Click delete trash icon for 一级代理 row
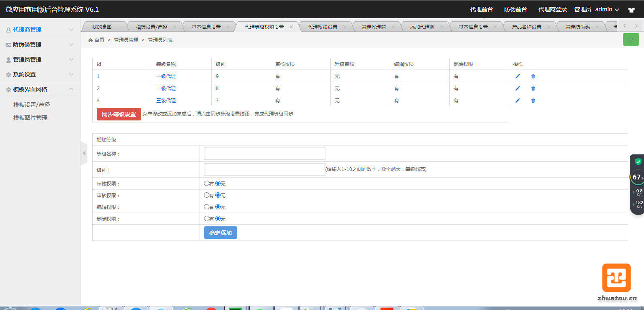The height and width of the screenshot is (310, 644). (533, 76)
